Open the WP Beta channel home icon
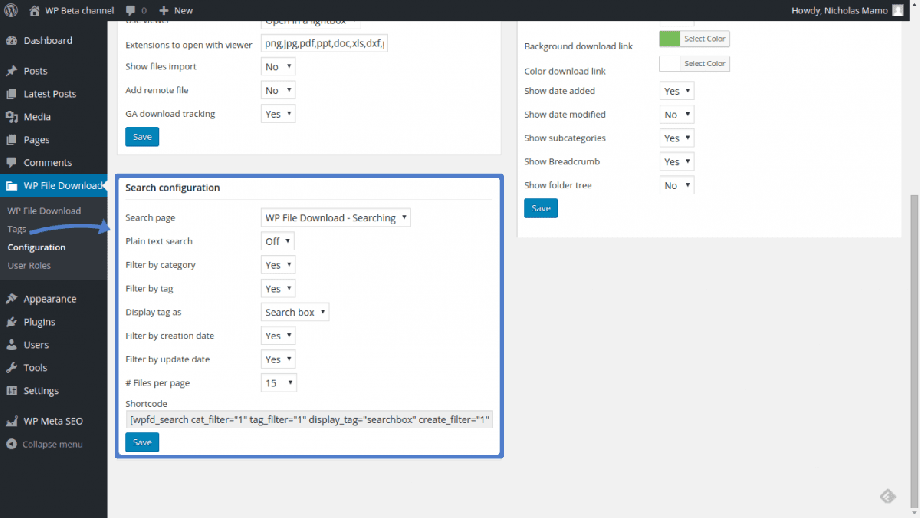The width and height of the screenshot is (920, 518). coord(35,10)
